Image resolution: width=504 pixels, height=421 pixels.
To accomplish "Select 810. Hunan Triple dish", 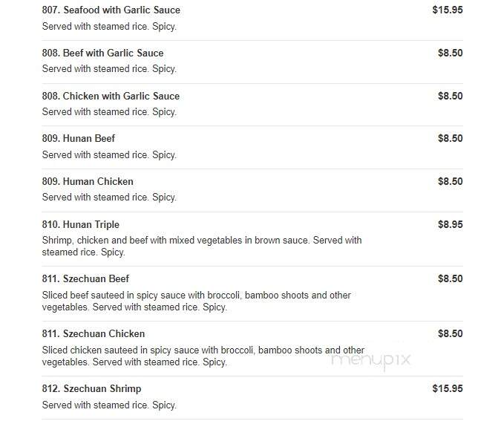I will (80, 224).
